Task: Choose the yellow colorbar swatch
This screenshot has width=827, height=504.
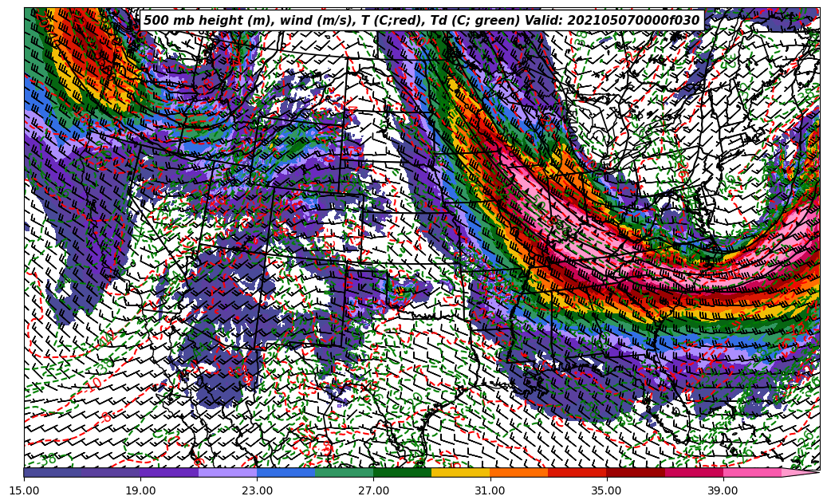Action: coord(460,473)
